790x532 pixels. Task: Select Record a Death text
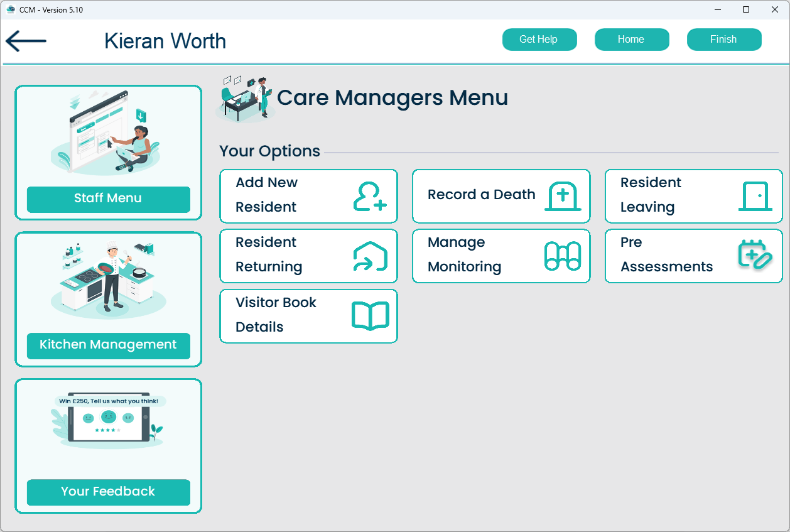[x=481, y=195]
